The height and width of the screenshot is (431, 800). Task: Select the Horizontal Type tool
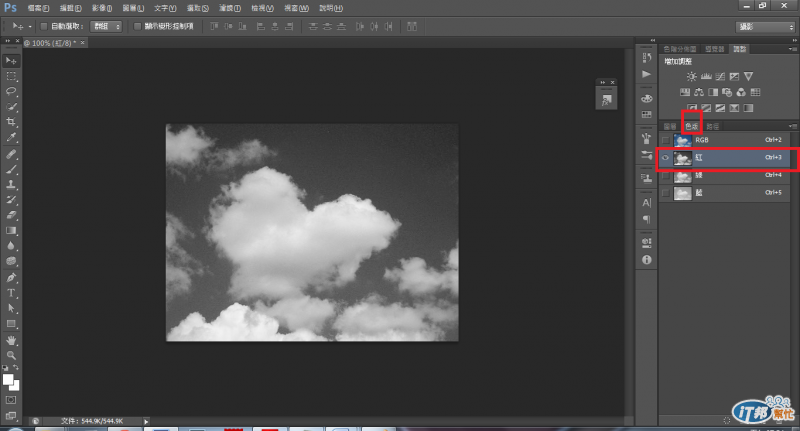pos(11,293)
